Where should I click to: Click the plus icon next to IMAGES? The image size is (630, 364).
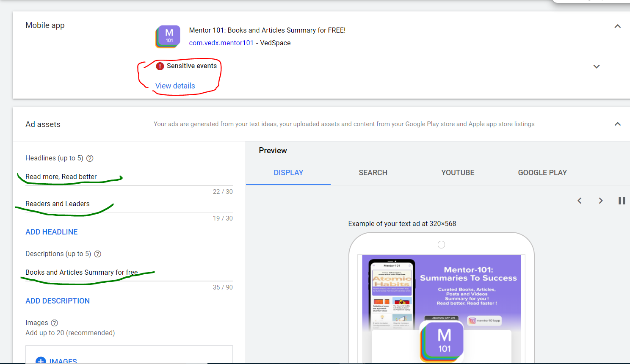click(x=41, y=360)
